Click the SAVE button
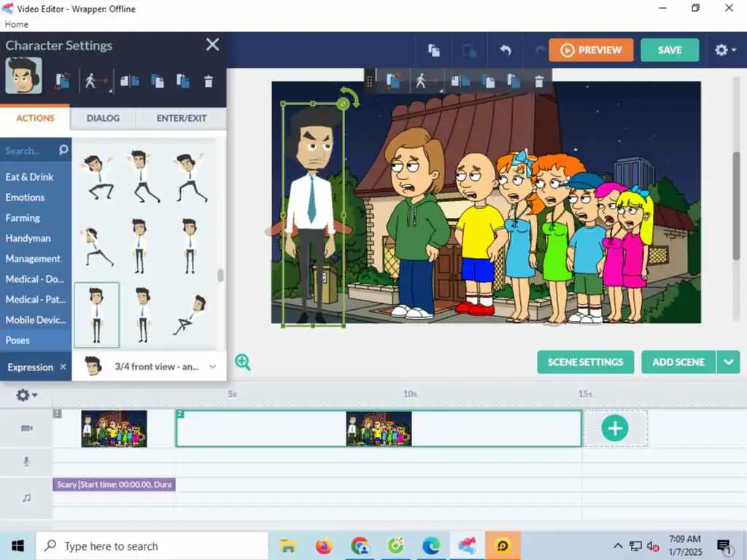 [x=670, y=50]
